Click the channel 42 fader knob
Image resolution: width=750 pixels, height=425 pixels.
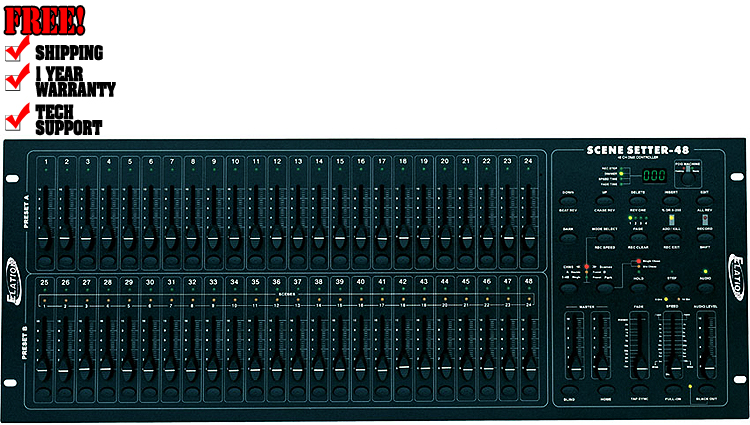[x=403, y=368]
